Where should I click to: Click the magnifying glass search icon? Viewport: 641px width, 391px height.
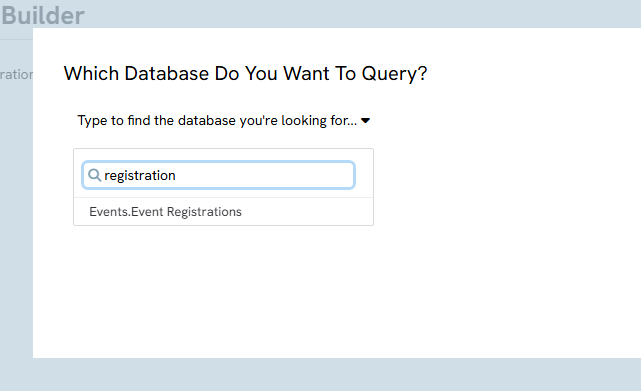[x=94, y=175]
